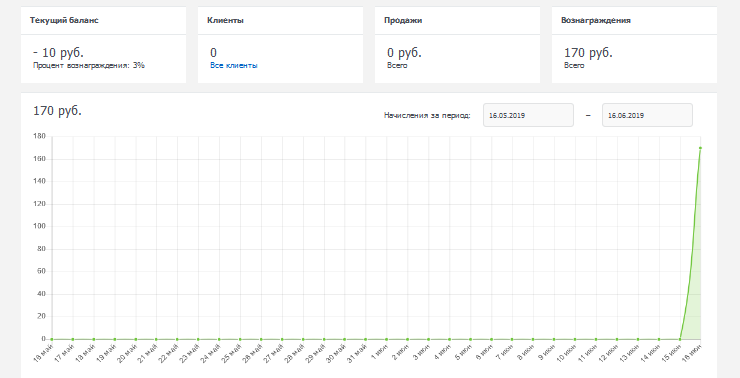Viewport: 740px width, 378px height.
Task: Click the 16 июн chart data point at 170
Action: coord(700,148)
